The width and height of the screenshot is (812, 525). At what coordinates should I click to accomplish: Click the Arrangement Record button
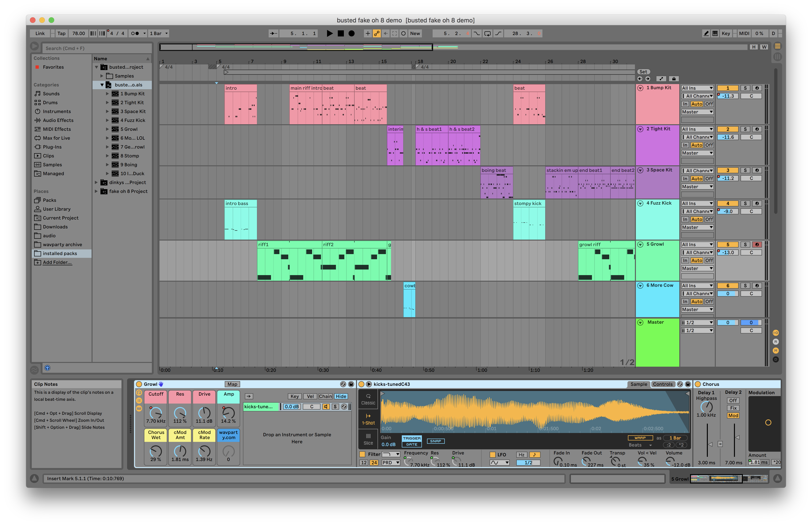click(352, 33)
